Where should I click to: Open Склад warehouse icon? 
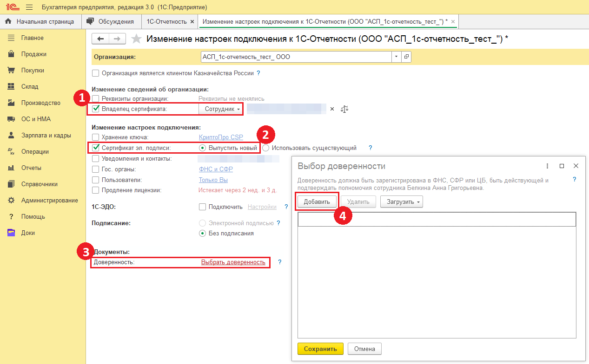12,86
